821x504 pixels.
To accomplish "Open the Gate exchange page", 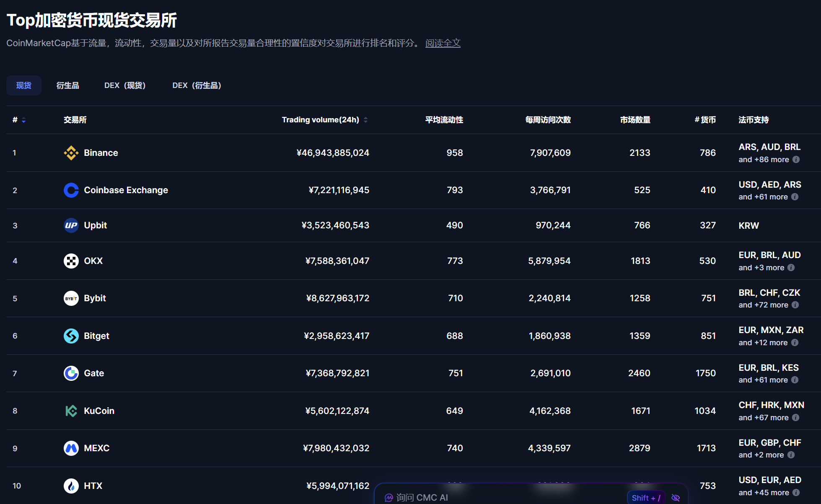I will point(94,373).
